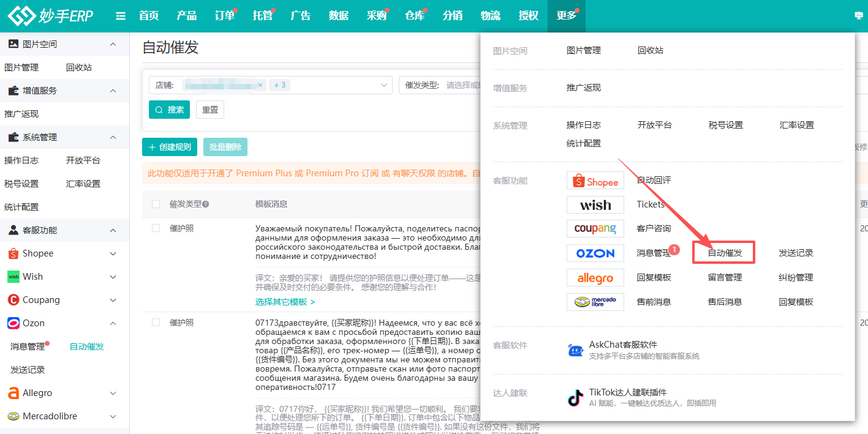Open the 更多 top menu
This screenshot has height=434, width=868.
[x=567, y=16]
